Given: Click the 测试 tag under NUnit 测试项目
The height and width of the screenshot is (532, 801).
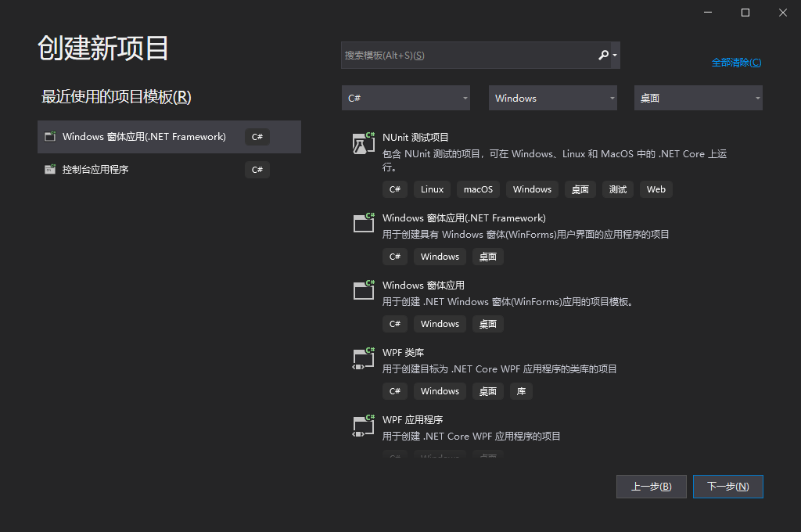Looking at the screenshot, I should tap(618, 189).
